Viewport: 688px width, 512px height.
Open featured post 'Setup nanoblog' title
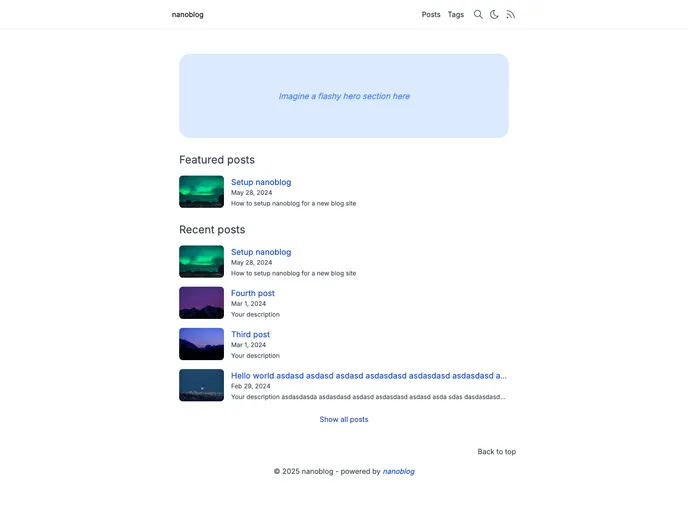tap(261, 182)
